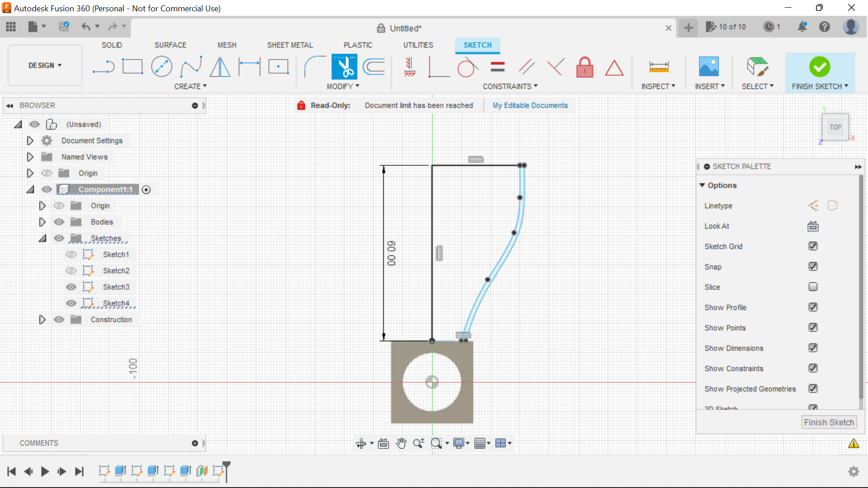Apply the Equal constraint
Image resolution: width=868 pixels, height=488 pixels.
(497, 66)
